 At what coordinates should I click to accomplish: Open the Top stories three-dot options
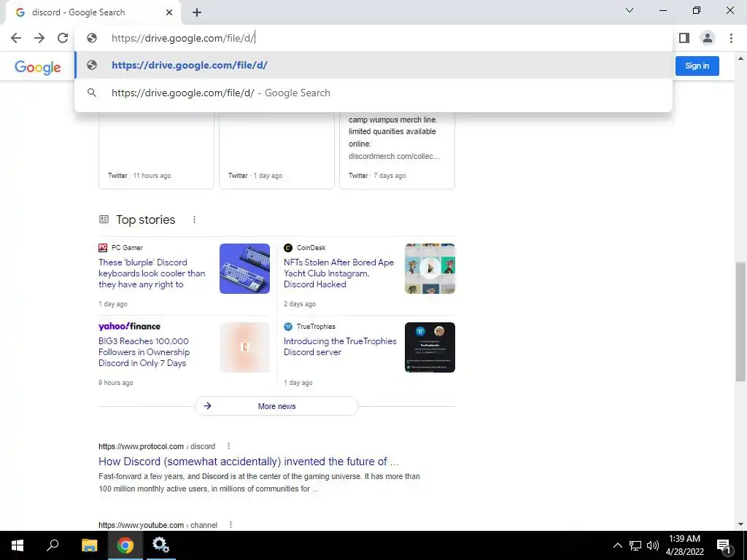194,219
